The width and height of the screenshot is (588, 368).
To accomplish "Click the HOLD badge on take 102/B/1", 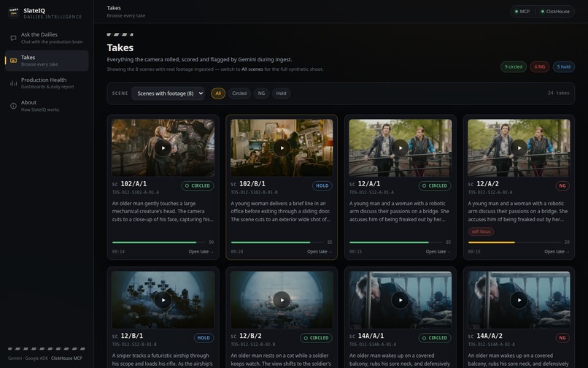I will [322, 185].
